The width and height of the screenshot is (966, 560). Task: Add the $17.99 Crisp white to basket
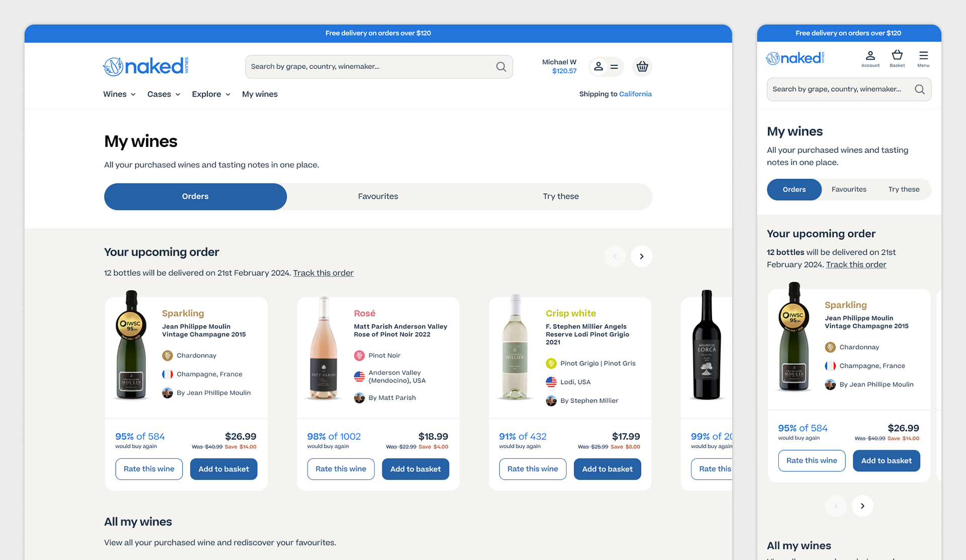[x=607, y=469]
